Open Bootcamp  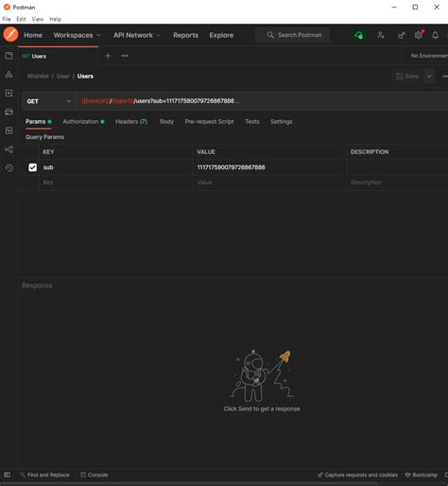422,475
